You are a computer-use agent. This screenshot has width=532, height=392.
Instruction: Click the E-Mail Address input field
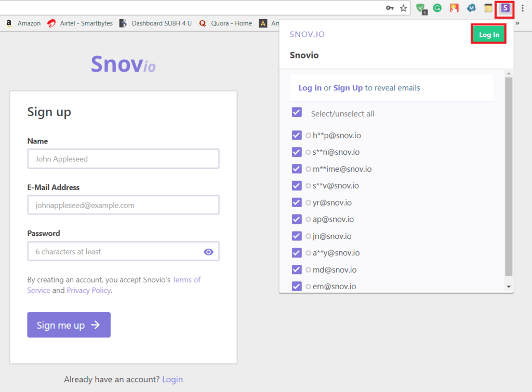[x=123, y=205]
